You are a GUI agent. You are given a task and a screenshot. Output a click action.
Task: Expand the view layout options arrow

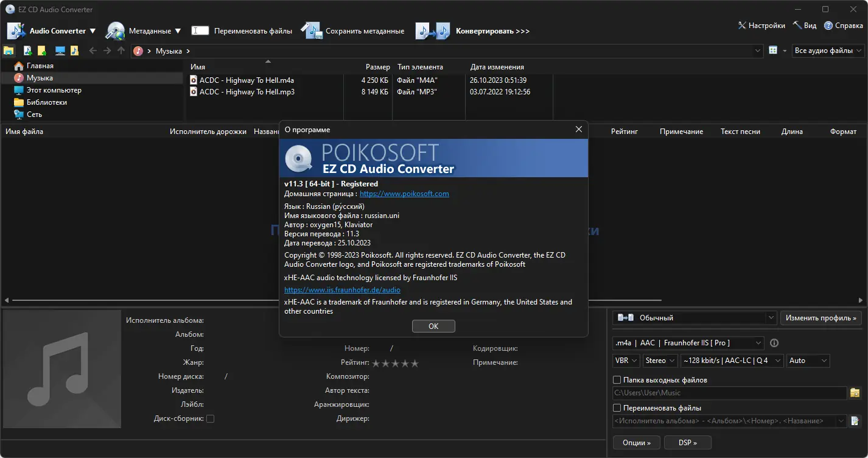[785, 51]
